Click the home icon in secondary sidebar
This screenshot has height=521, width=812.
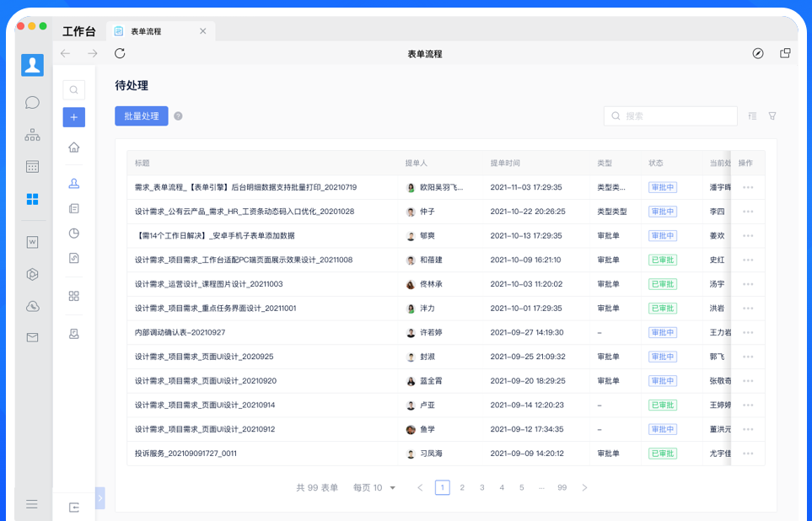click(x=74, y=148)
